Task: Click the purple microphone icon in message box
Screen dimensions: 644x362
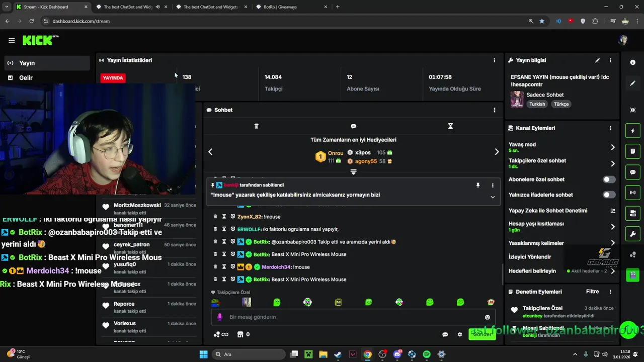Action: (x=219, y=317)
